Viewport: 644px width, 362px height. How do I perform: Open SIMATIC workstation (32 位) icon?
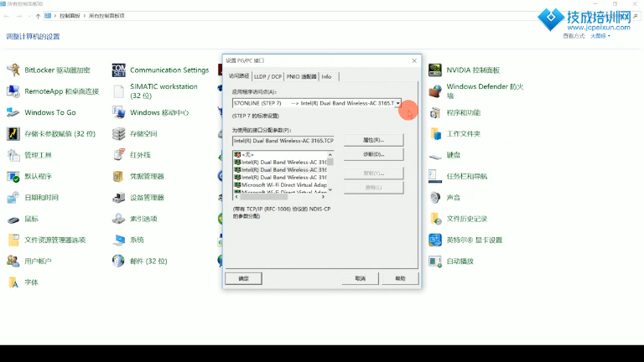(x=119, y=91)
